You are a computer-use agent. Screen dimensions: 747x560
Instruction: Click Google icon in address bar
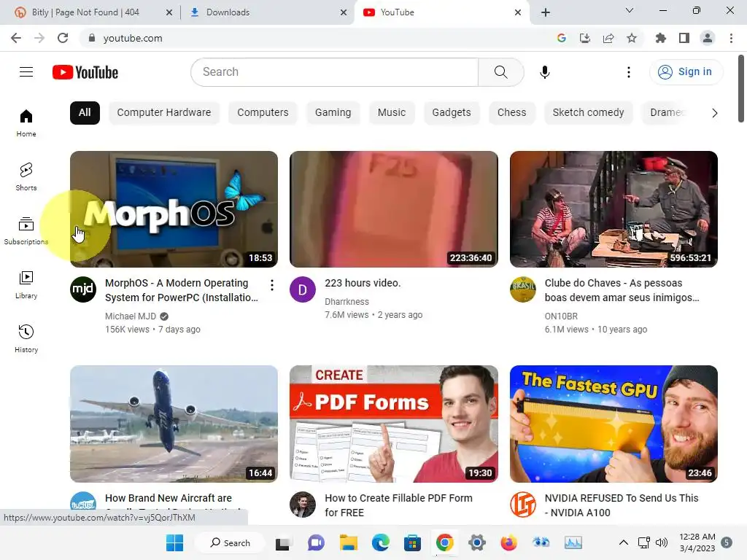[x=561, y=38]
